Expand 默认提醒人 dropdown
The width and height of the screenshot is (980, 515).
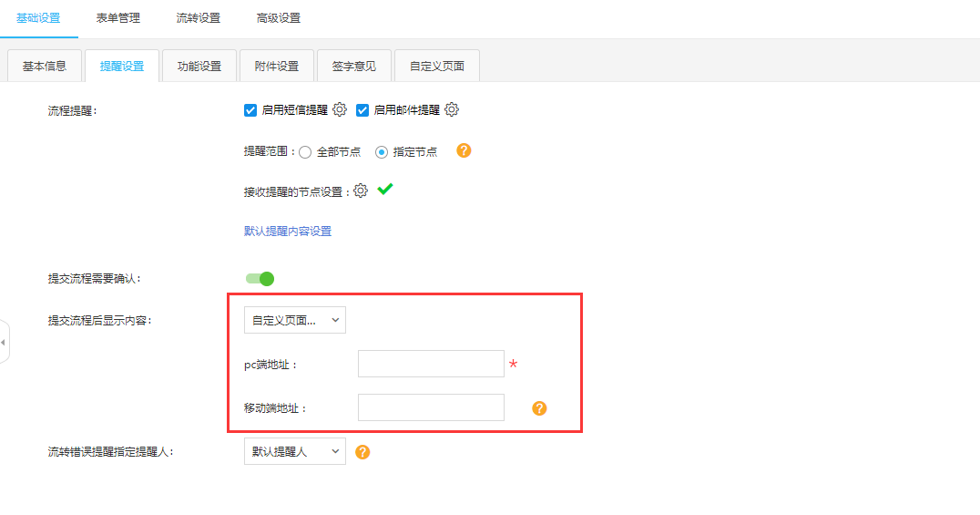coord(295,451)
